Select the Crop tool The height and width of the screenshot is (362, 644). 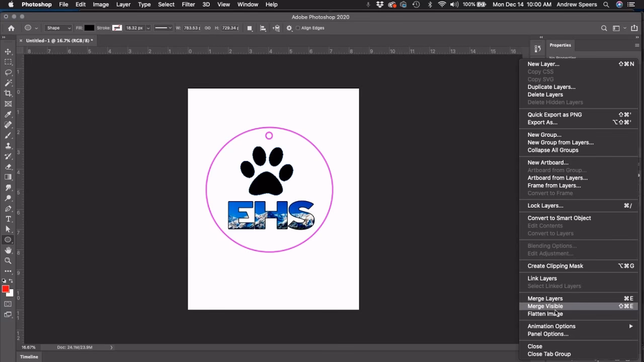click(8, 94)
